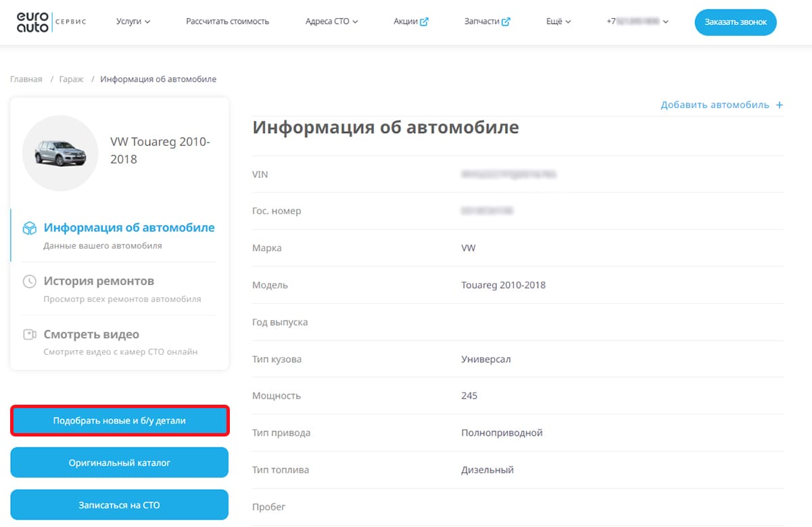
Task: Click the car information cube icon
Action: click(x=29, y=228)
